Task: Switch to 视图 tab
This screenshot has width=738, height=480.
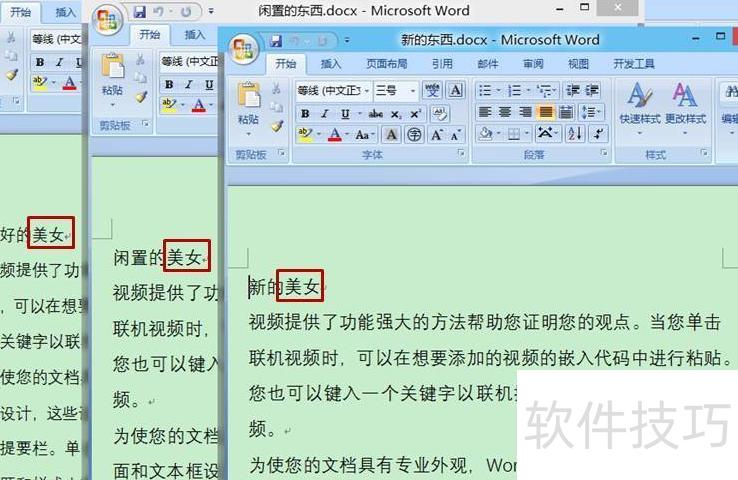Action: [578, 64]
